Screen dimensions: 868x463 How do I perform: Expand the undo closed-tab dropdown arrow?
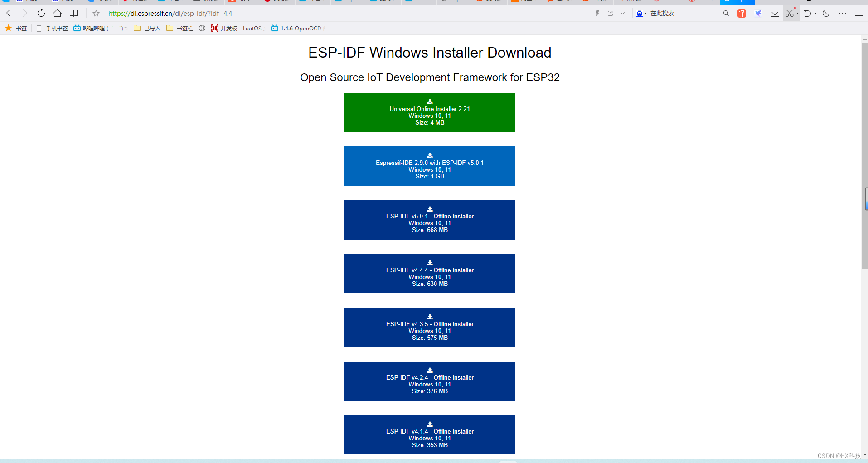(815, 14)
